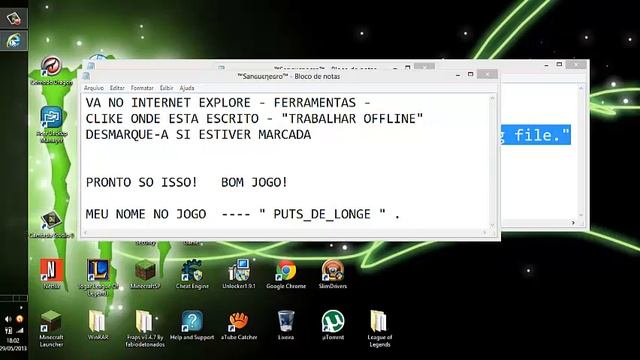
Task: Click the Sanguenegro Bloco de notas title bar
Action: (289, 76)
